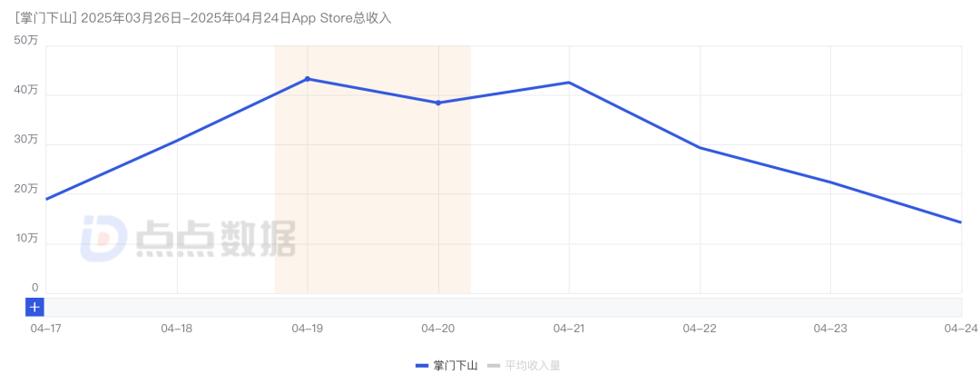The width and height of the screenshot is (980, 374).
Task: Select the data point marker at 04-19 peak
Action: click(x=308, y=79)
